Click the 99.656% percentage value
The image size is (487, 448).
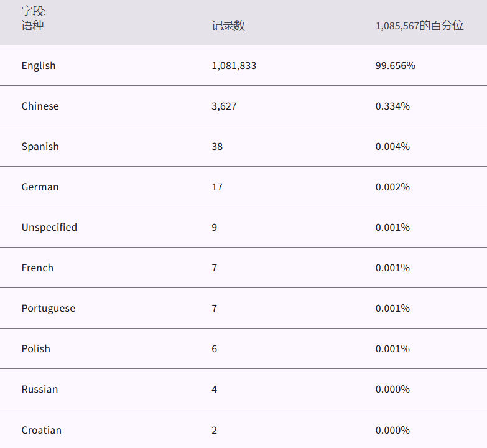395,66
